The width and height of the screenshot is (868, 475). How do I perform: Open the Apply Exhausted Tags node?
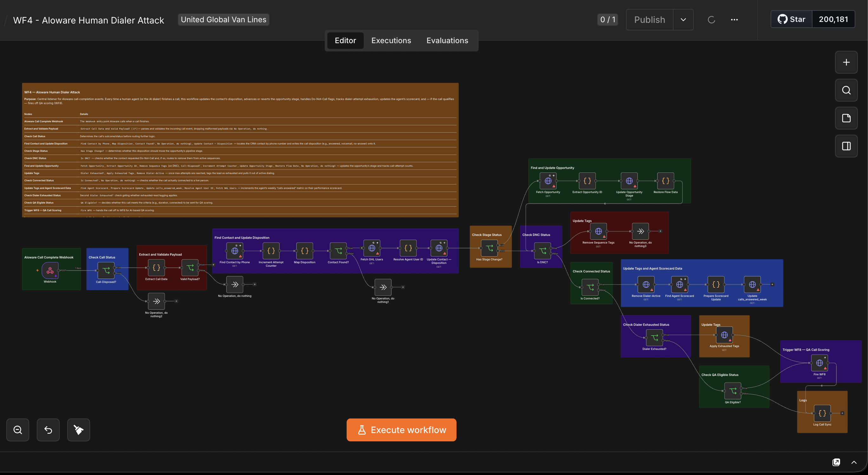point(725,335)
